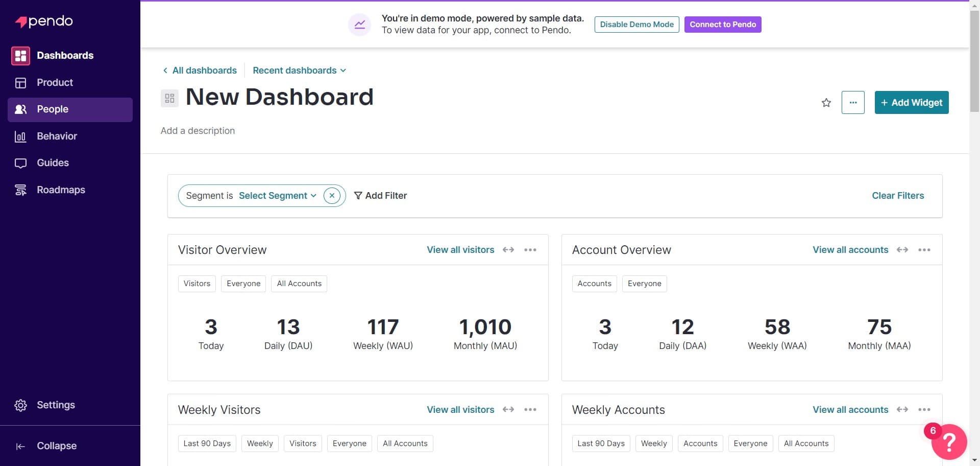Open Account Overview widget more options
Screen dimensions: 980x466
(x=924, y=250)
